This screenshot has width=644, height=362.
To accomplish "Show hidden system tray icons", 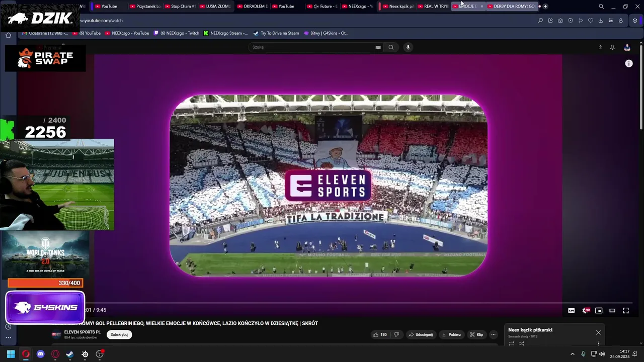I will click(572, 354).
